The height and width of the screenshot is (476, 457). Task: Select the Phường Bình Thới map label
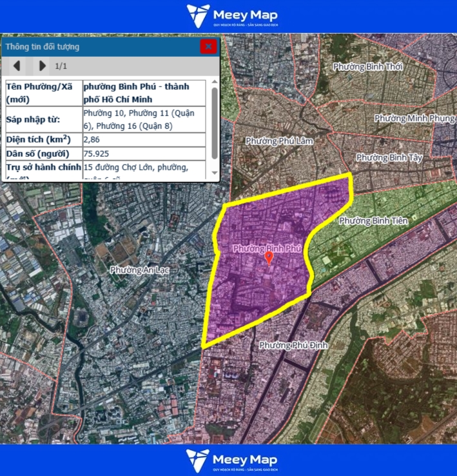click(x=368, y=66)
